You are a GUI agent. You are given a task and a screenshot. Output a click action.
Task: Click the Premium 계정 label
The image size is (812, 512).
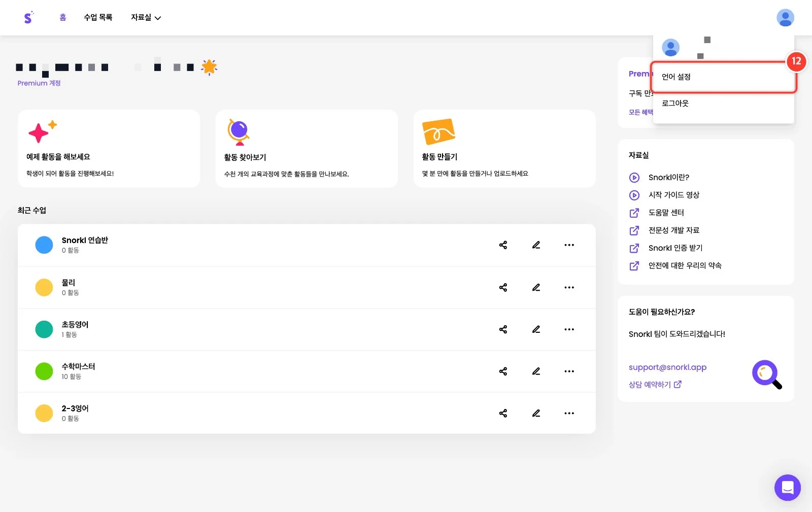coord(39,83)
